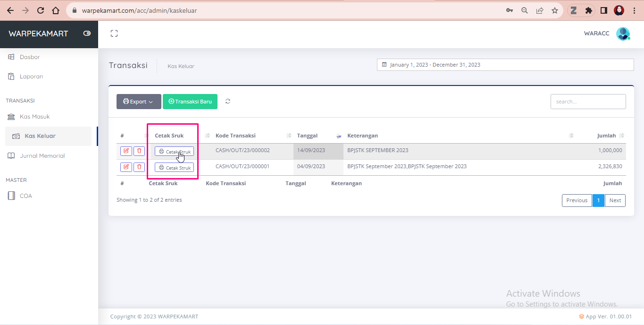Image resolution: width=644 pixels, height=325 pixels.
Task: Click the fullscreen expand icon
Action: click(x=114, y=34)
